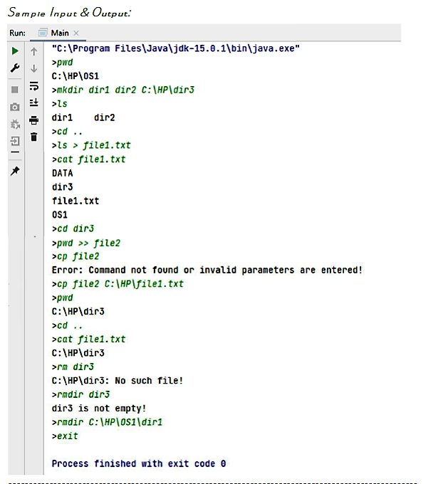Screen dimensions: 448x484
Task: Click the 'pwd >> file2' command line
Action: tap(86, 243)
